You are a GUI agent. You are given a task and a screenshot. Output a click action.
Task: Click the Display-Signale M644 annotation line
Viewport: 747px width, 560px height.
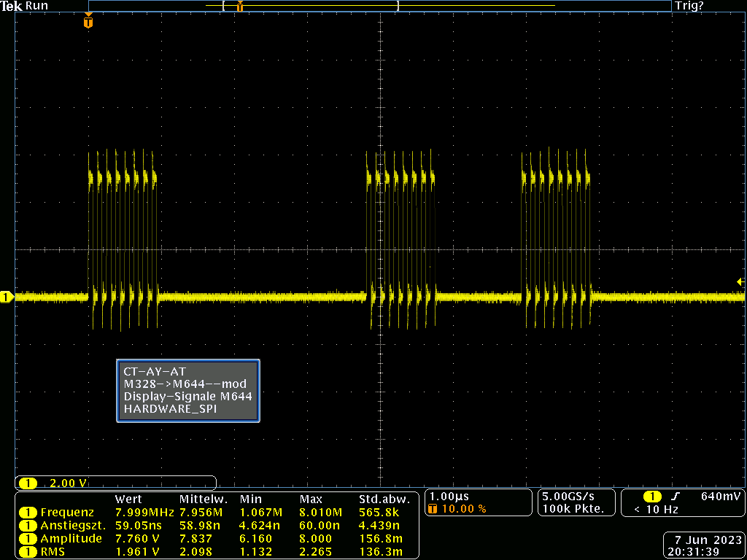[x=187, y=396]
